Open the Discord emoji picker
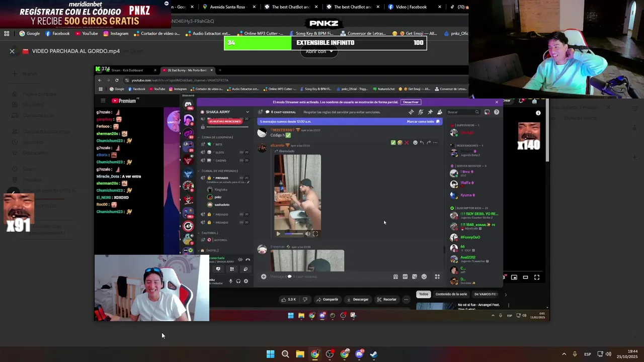 click(x=424, y=277)
